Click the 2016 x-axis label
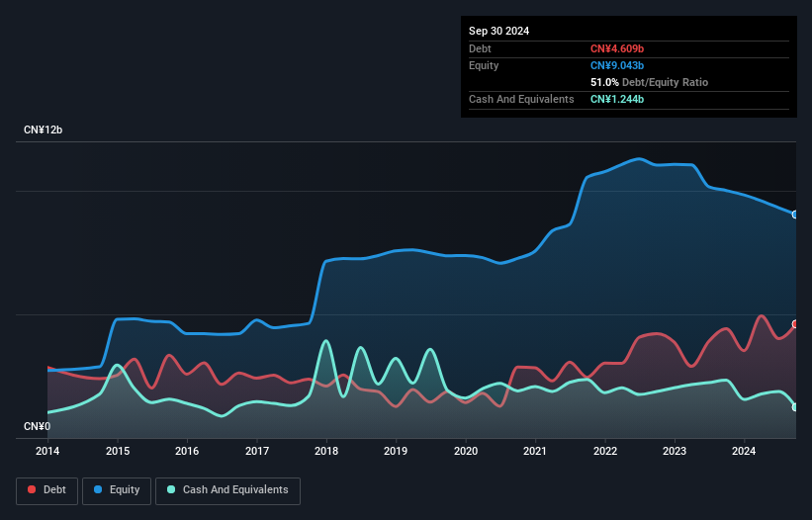The height and width of the screenshot is (520, 812). 187,451
